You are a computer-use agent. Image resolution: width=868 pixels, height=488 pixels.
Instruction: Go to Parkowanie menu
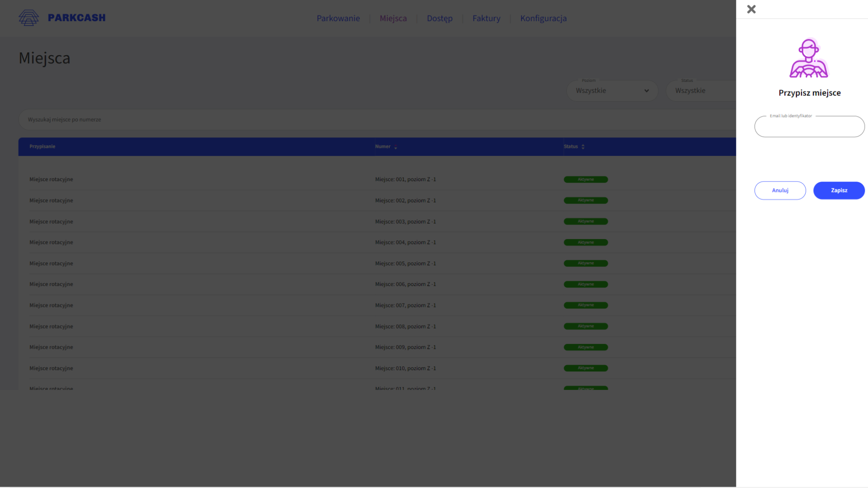tap(338, 19)
